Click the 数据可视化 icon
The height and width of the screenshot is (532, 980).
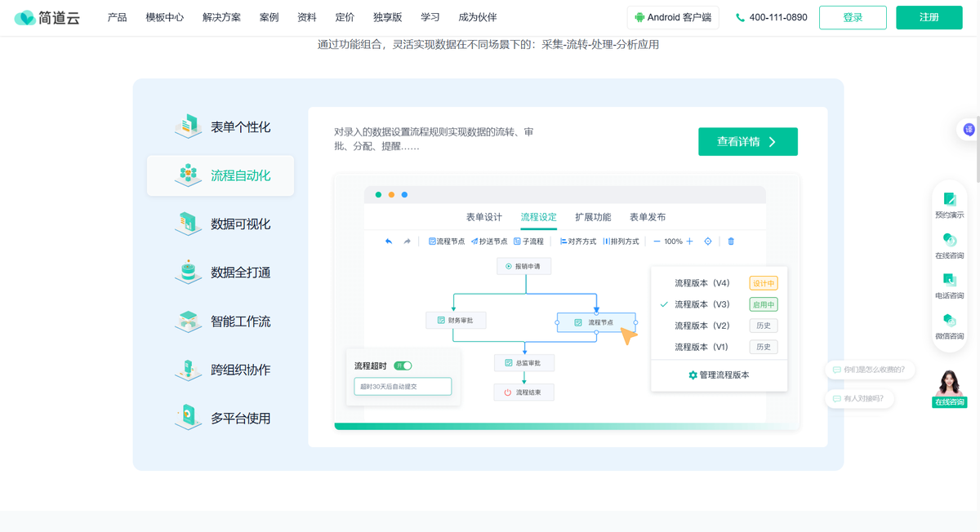(x=188, y=224)
